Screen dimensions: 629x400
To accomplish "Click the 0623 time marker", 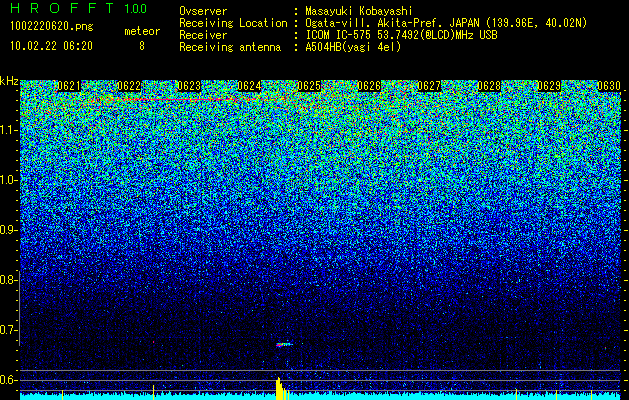I will click(x=189, y=86).
